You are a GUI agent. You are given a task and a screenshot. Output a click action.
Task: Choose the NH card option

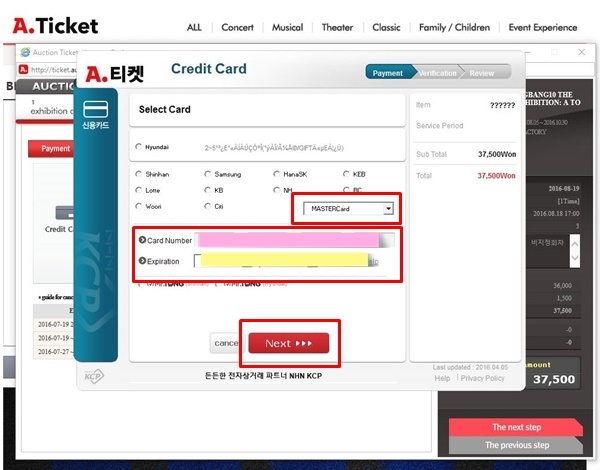click(276, 190)
